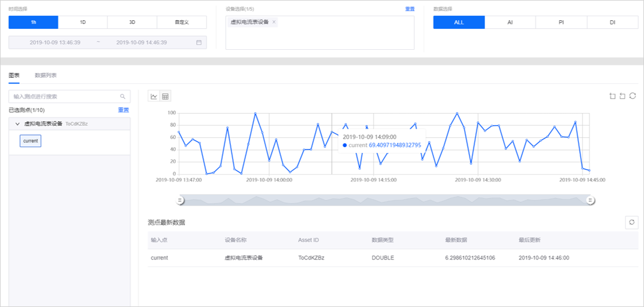Viewport: 644px width, 307px height.
Task: Open the device selection box
Action: click(x=320, y=38)
